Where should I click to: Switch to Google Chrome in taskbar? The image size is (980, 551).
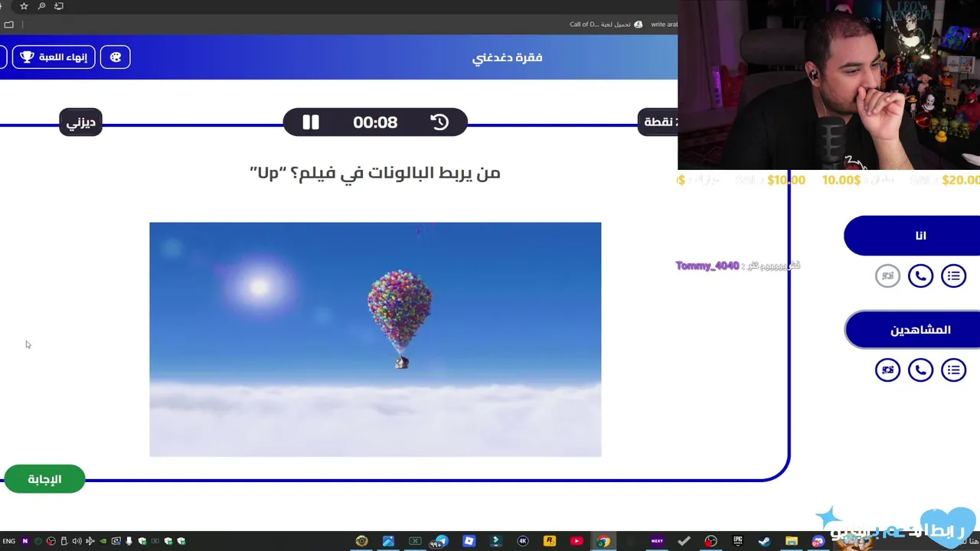click(603, 541)
